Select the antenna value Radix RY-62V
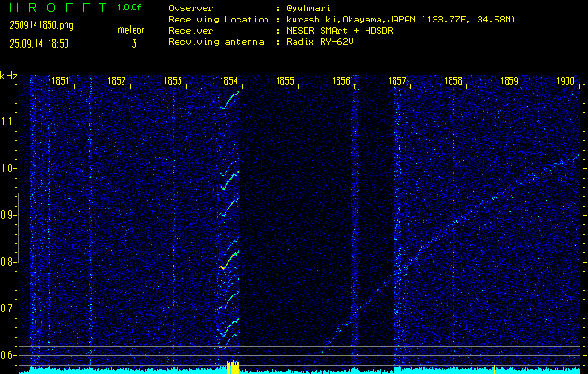 click(320, 42)
